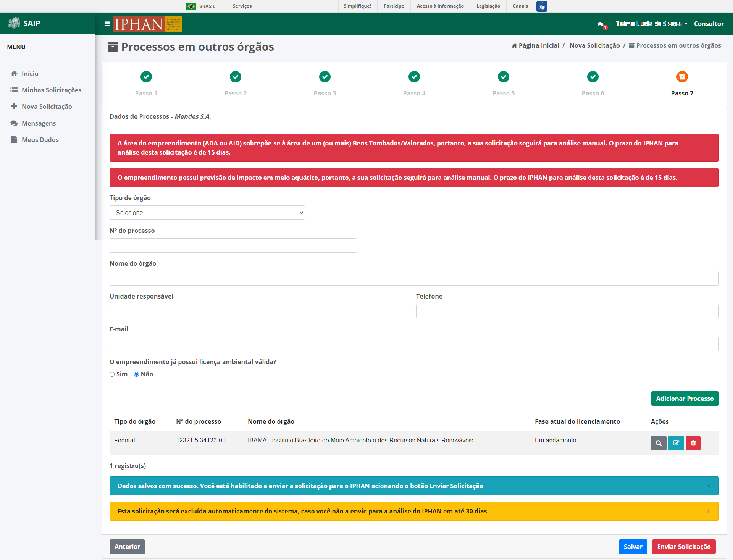The width and height of the screenshot is (733, 560).
Task: Open the Participe top link
Action: [394, 6]
